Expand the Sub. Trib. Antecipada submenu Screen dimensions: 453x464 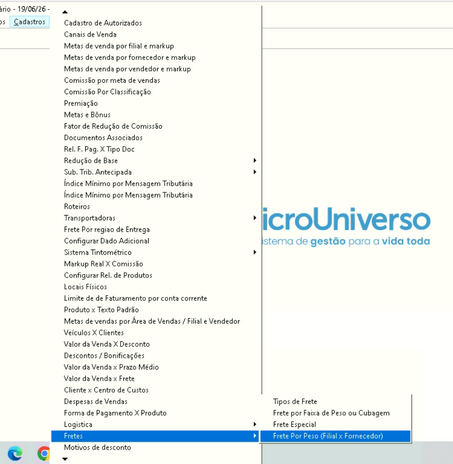155,172
